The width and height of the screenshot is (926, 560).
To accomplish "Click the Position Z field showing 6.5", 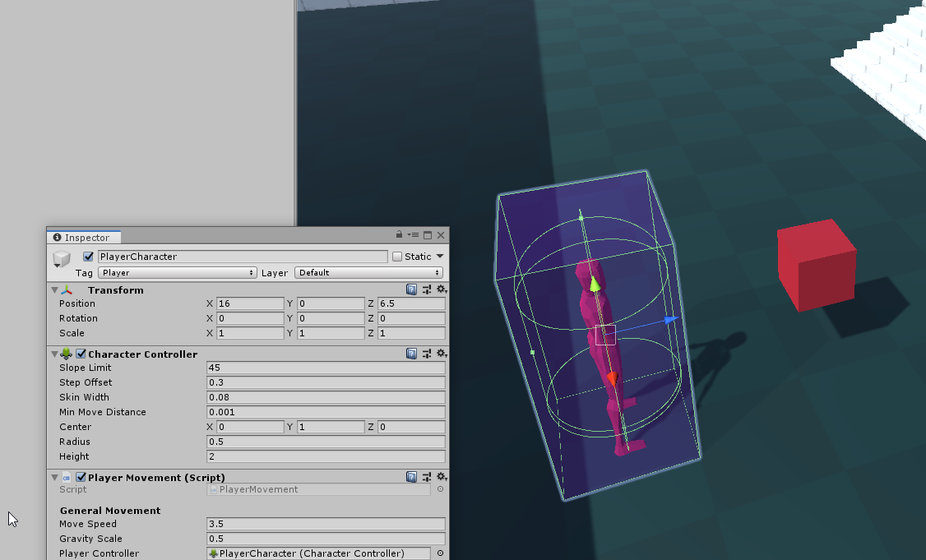I will [x=411, y=303].
